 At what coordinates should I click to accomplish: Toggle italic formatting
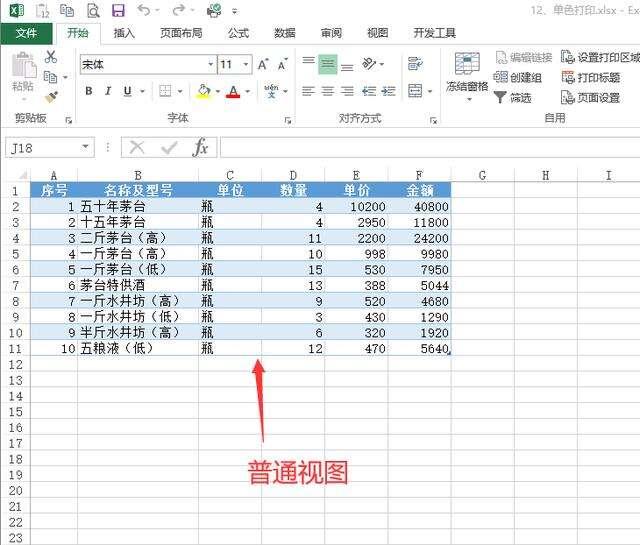[108, 91]
